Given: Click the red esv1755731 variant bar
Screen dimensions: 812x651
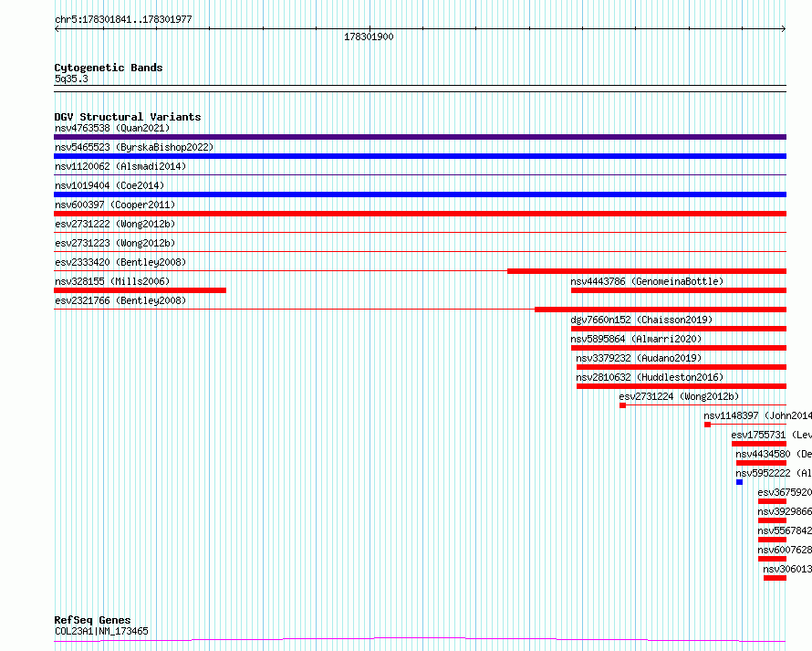Looking at the screenshot, I should coord(759,444).
